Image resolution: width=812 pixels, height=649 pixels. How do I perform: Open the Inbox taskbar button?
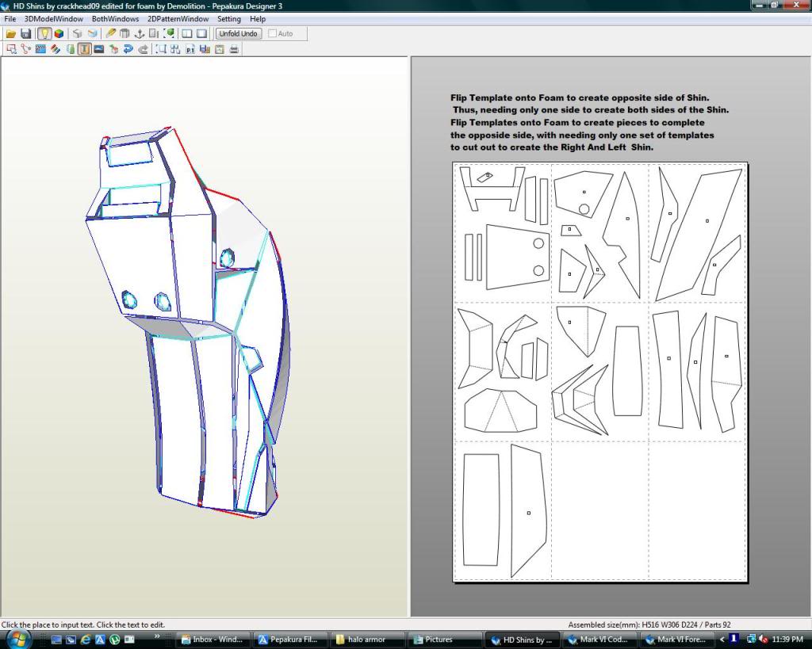pyautogui.click(x=214, y=639)
